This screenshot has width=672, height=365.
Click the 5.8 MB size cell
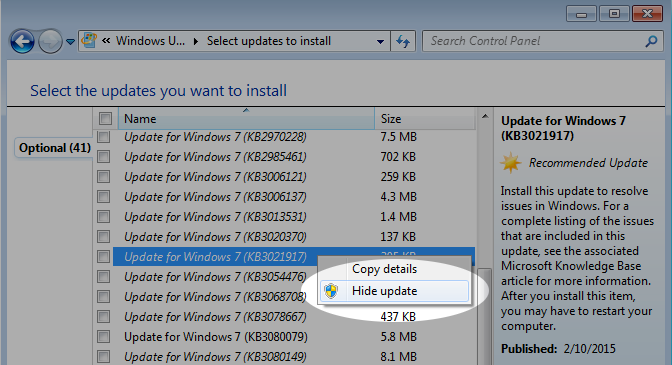click(399, 337)
